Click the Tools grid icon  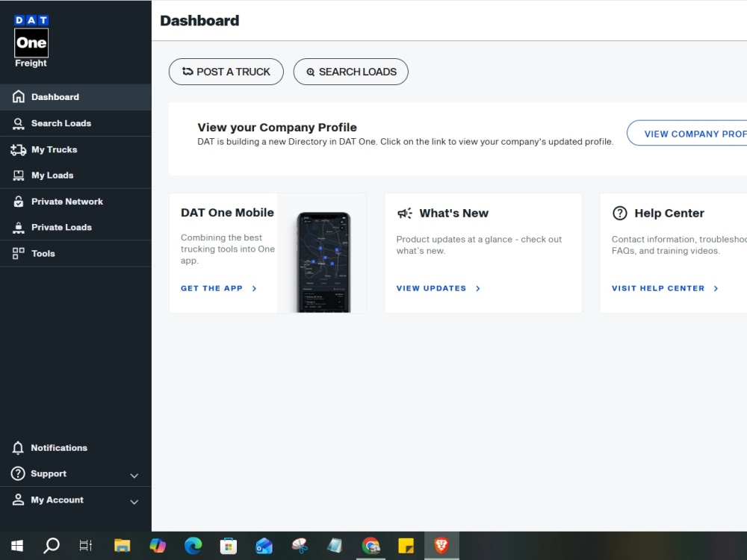pyautogui.click(x=18, y=253)
